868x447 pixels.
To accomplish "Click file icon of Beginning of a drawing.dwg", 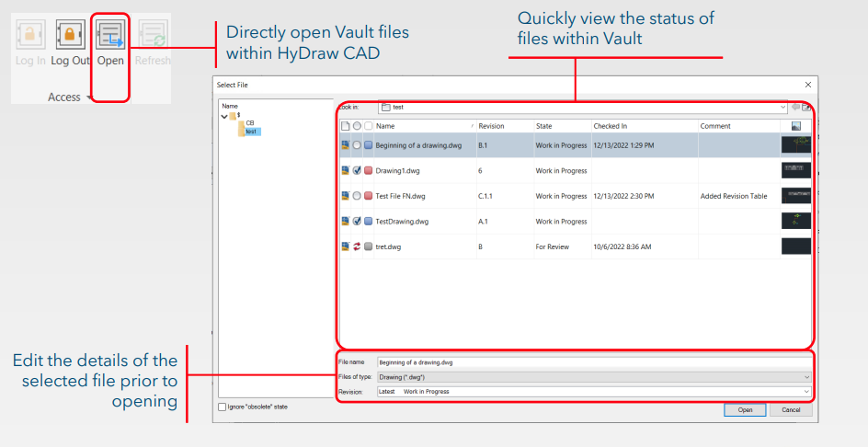I will pyautogui.click(x=345, y=145).
